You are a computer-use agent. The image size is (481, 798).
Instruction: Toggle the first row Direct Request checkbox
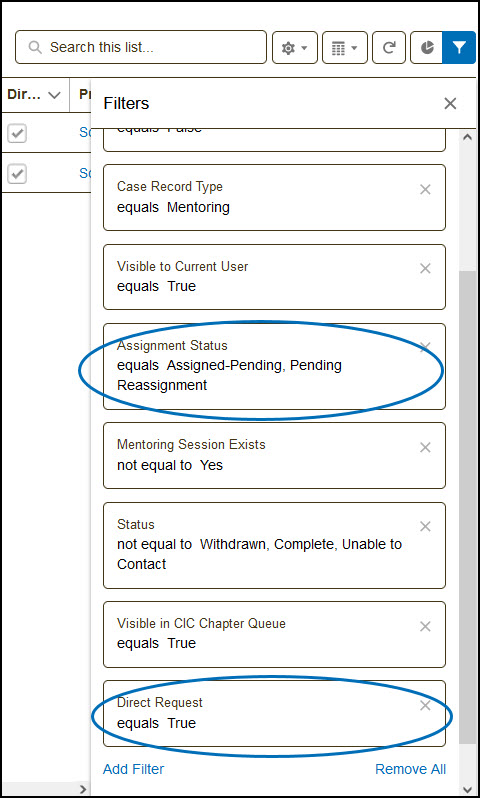tap(17, 134)
